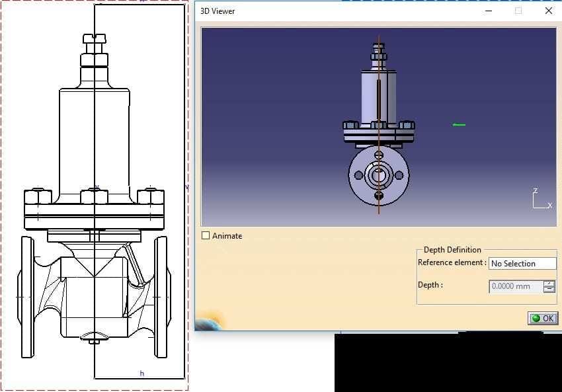
Task: Select the Reference element field
Action: [522, 263]
